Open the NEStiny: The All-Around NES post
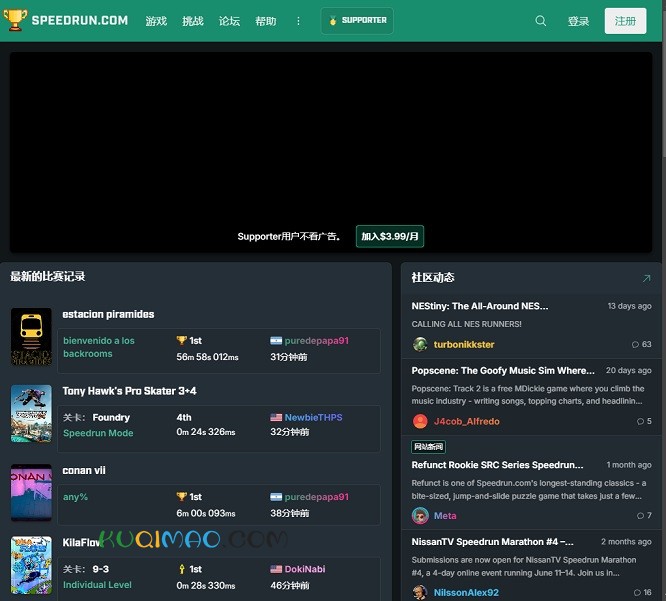666x601 pixels. (x=480, y=306)
